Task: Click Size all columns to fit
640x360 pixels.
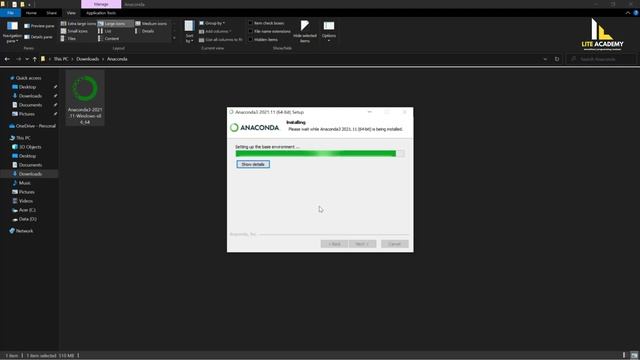Action: pos(221,40)
